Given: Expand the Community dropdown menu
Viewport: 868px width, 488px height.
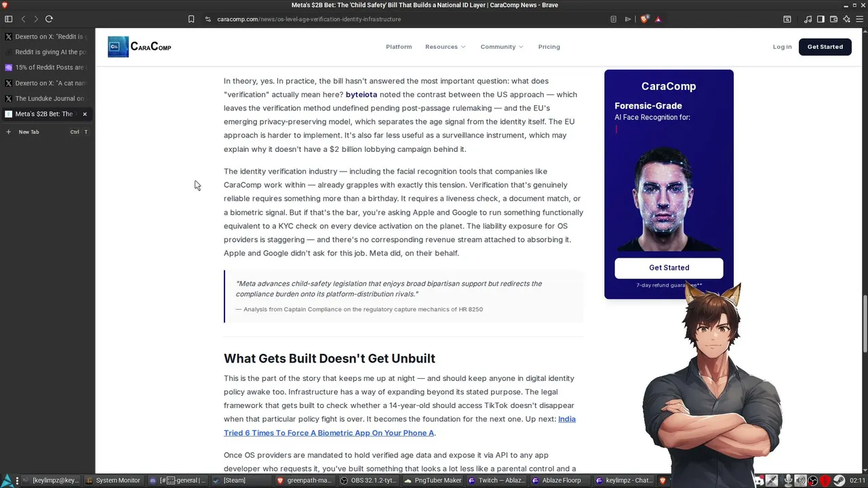Looking at the screenshot, I should point(502,47).
